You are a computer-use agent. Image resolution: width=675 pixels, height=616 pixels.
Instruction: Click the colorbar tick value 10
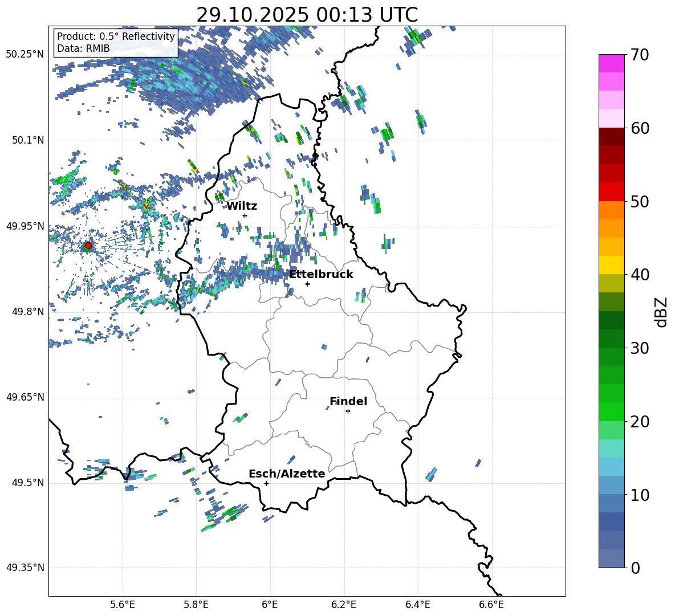pos(640,495)
